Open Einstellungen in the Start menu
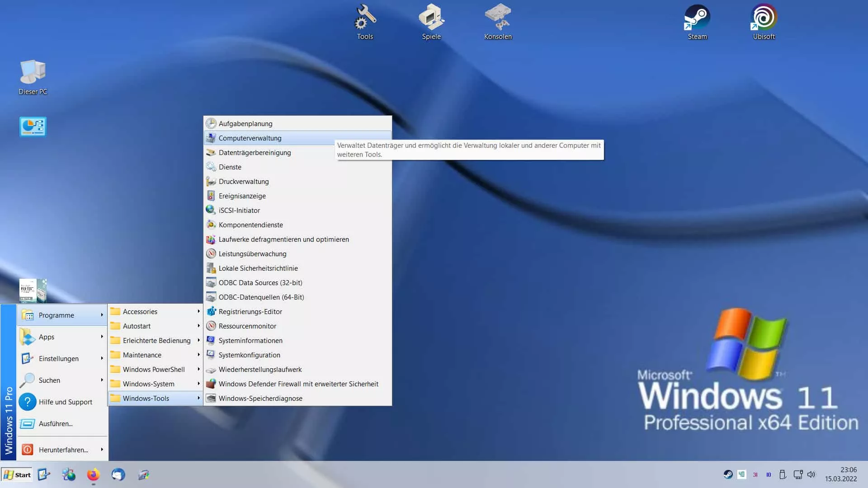Screen dimensions: 868x488 pos(62,358)
